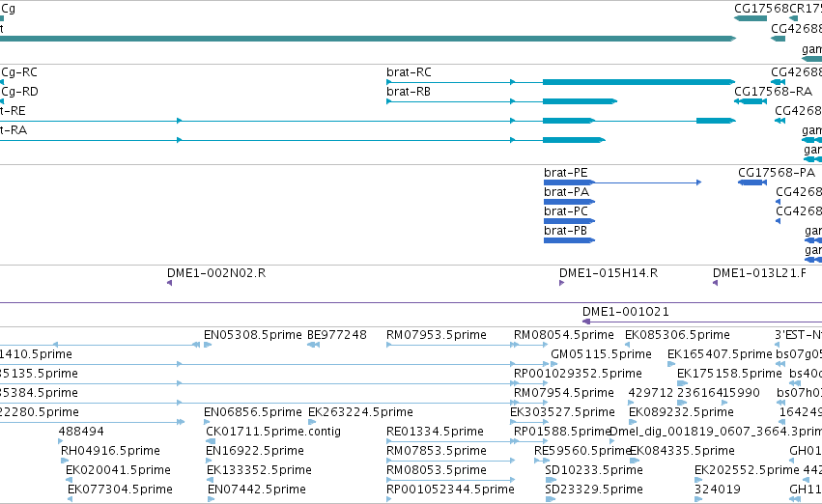Click the BE977248 EST label
Screen dimensions: 822x504
pyautogui.click(x=337, y=335)
